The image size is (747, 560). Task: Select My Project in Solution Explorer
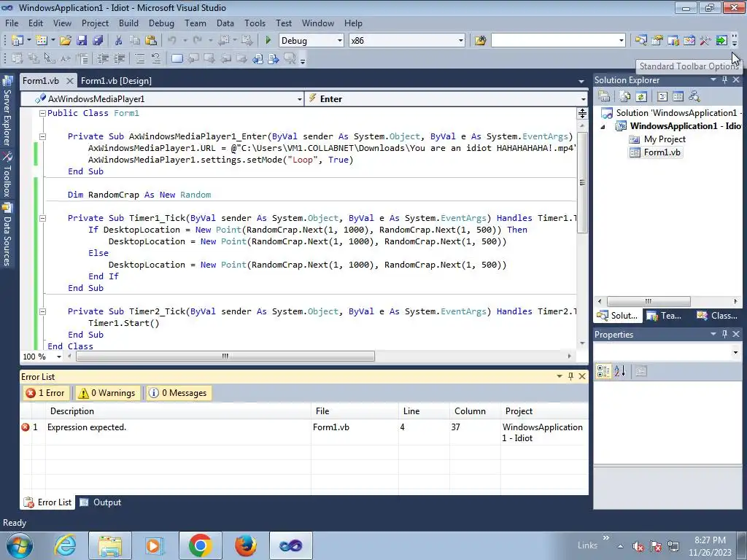click(x=665, y=139)
